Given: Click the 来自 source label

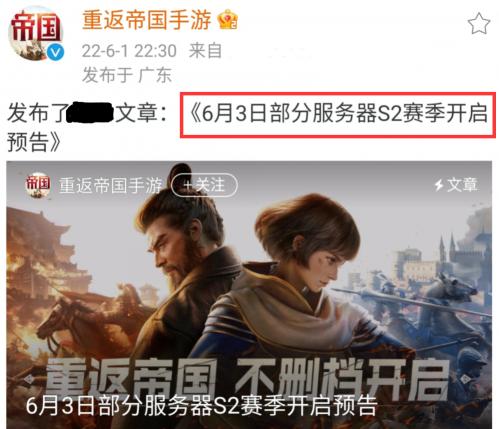Looking at the screenshot, I should point(205,51).
